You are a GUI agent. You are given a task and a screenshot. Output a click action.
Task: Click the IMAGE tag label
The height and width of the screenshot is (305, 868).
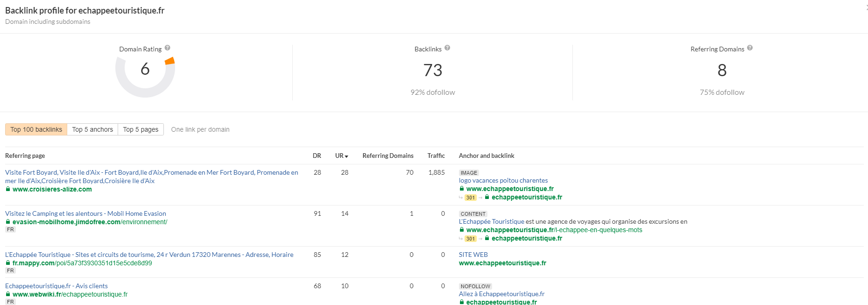[x=469, y=173]
